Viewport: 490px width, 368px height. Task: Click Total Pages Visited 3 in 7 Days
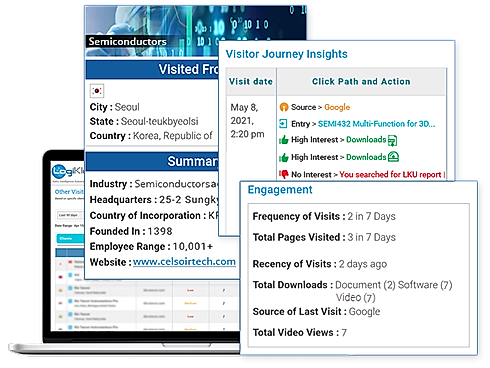[x=324, y=237]
